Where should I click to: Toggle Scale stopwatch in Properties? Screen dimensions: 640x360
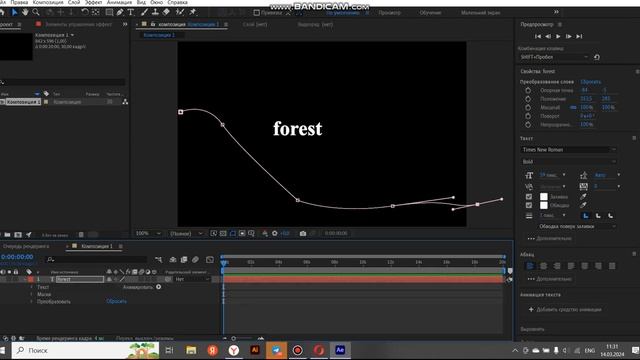click(x=528, y=107)
